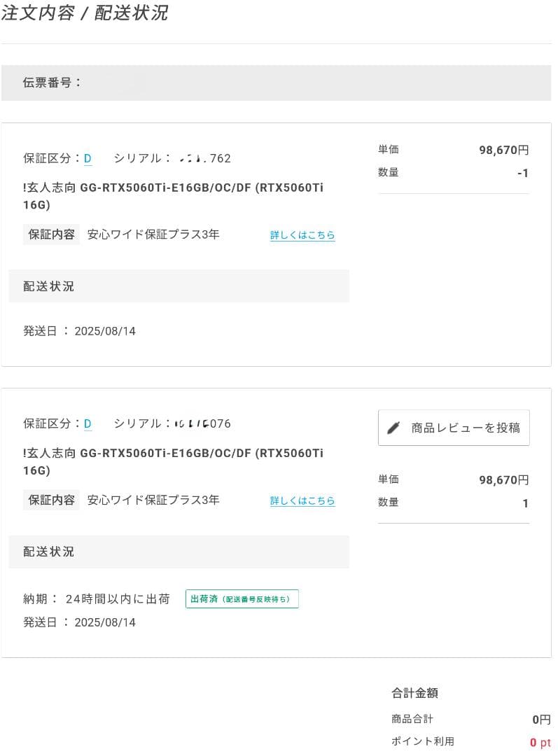Click the first item's 配送状況 section header
This screenshot has width=558, height=756.
[48, 286]
